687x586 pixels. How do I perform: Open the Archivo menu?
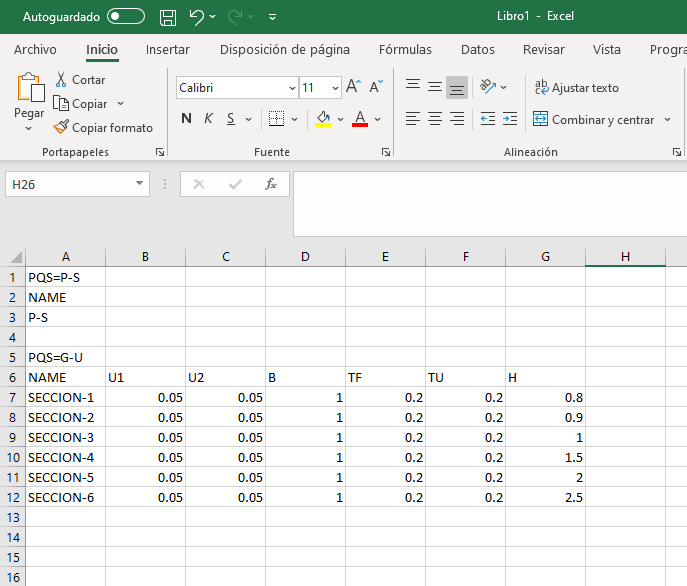(x=35, y=50)
